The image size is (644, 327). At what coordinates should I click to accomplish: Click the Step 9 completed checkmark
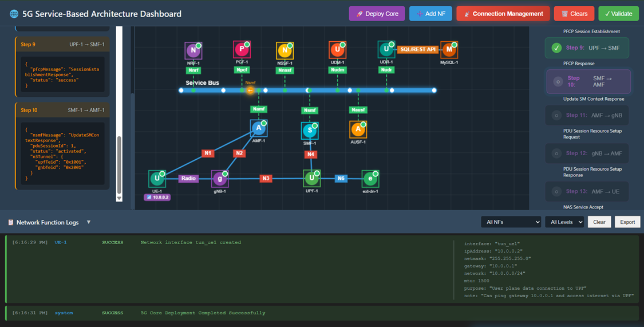point(556,48)
